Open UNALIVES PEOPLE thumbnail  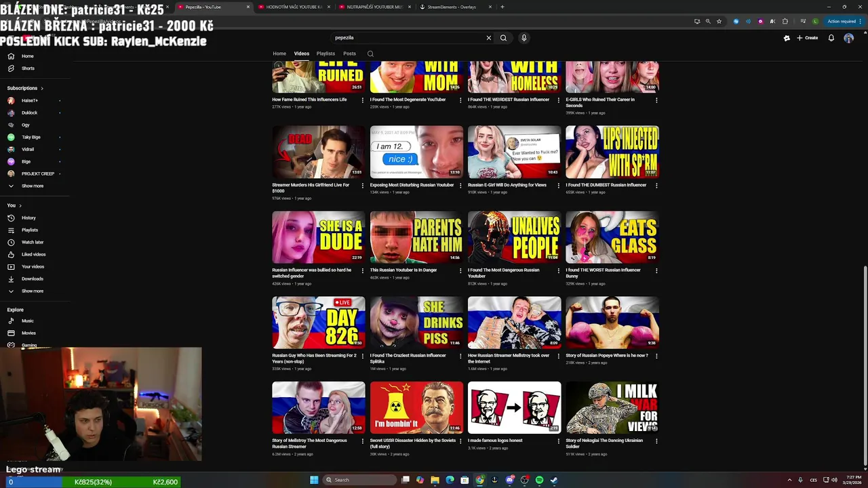pos(515,237)
